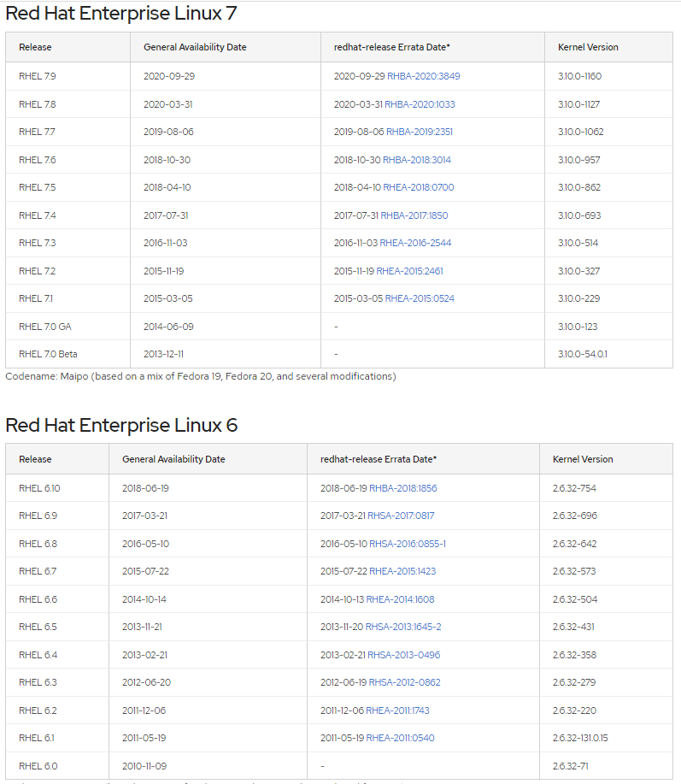Viewport: 681px width, 784px height.
Task: Open the RHBA-2020:1033 errata link
Action: click(420, 104)
